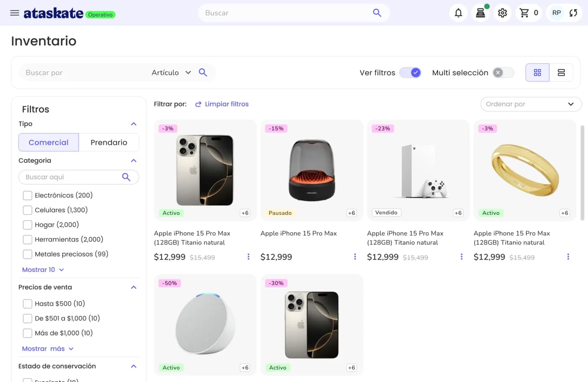588x382 pixels.
Task: Focus the Buscar por inventory field
Action: pyautogui.click(x=84, y=73)
